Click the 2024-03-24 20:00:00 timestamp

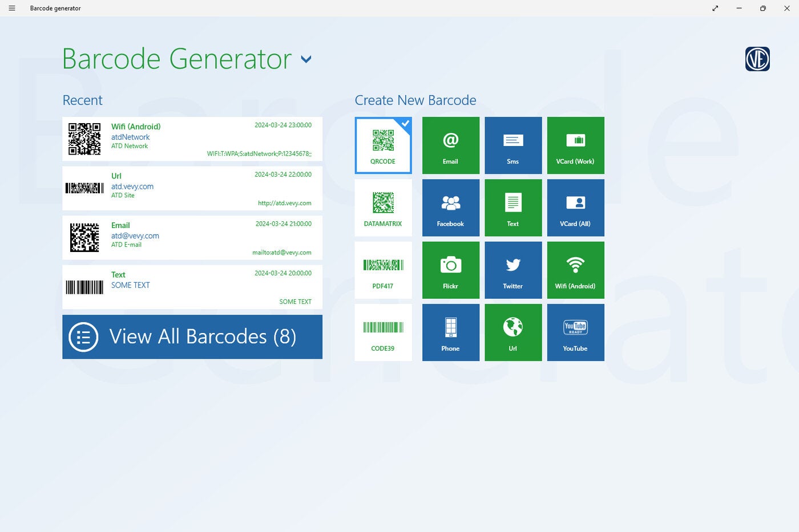coord(283,273)
